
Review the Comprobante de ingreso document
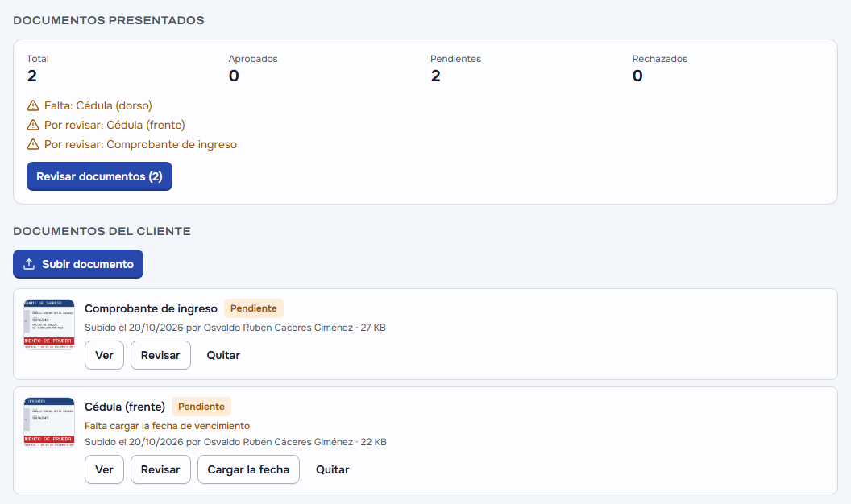tap(160, 355)
